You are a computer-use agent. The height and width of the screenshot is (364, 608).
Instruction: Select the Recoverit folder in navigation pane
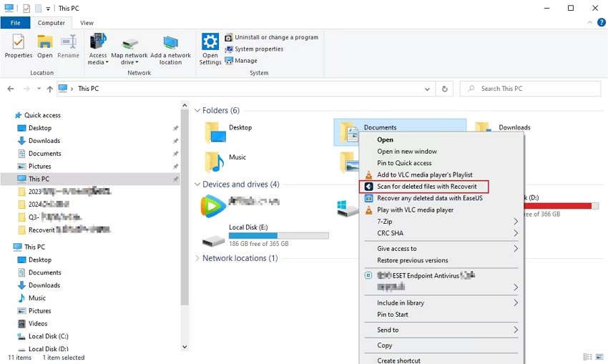click(x=64, y=230)
